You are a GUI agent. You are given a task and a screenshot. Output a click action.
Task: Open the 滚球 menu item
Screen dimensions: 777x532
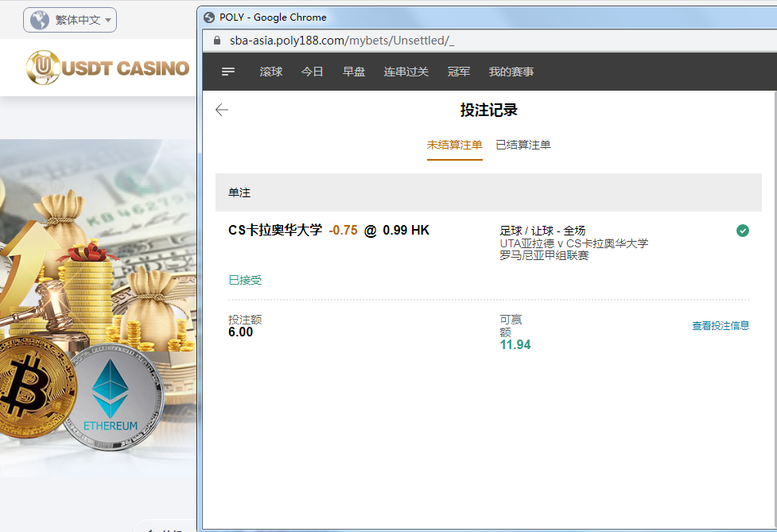(x=271, y=72)
